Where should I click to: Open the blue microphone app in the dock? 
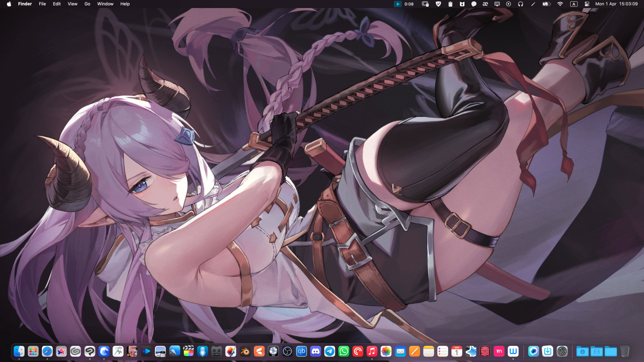[203, 351]
